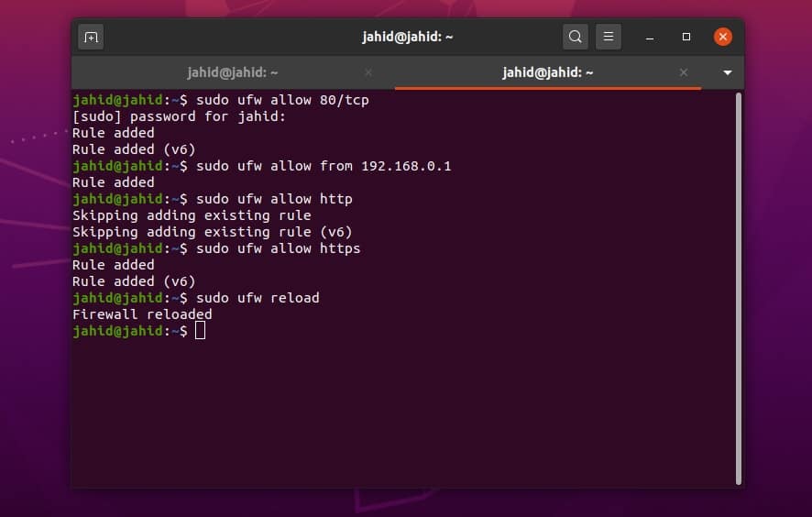Screen dimensions: 812x517
Task: Click the '[sudo] password for jahid:' line
Action: tap(179, 116)
